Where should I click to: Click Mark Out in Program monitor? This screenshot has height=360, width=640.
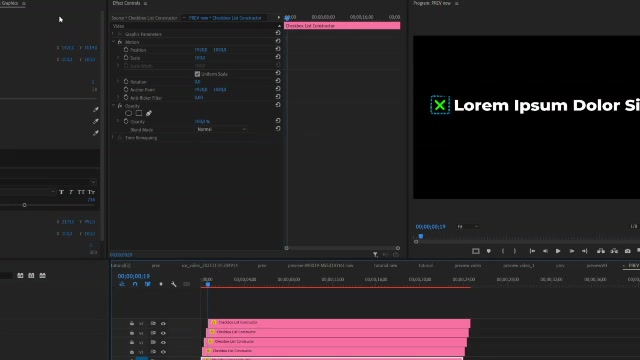515,251
